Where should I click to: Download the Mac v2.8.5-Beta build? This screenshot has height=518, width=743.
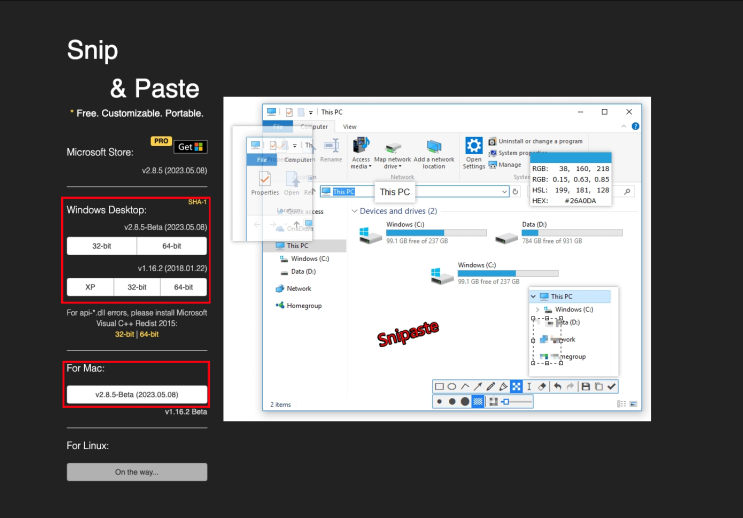tap(137, 394)
